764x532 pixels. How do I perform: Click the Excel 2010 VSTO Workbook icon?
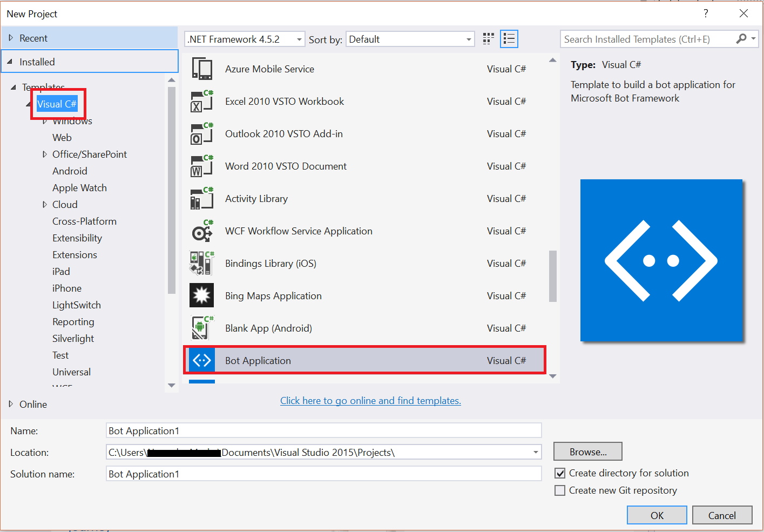[x=202, y=102]
